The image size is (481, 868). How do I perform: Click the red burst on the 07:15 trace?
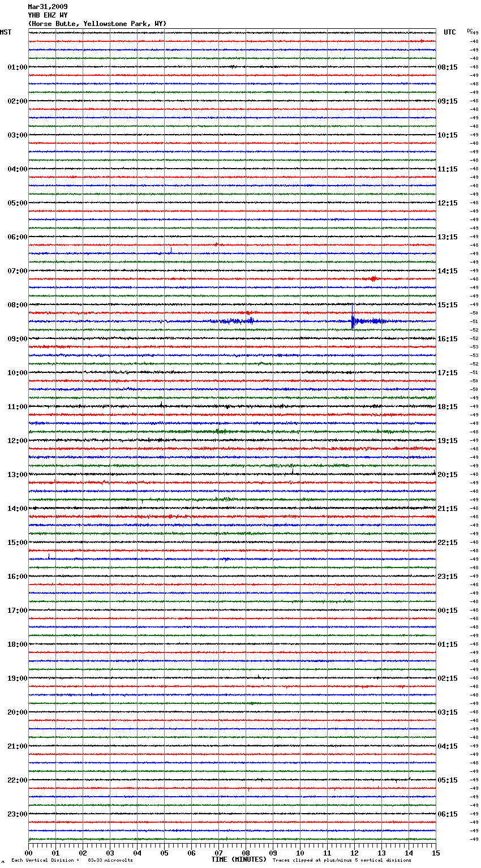click(x=373, y=278)
